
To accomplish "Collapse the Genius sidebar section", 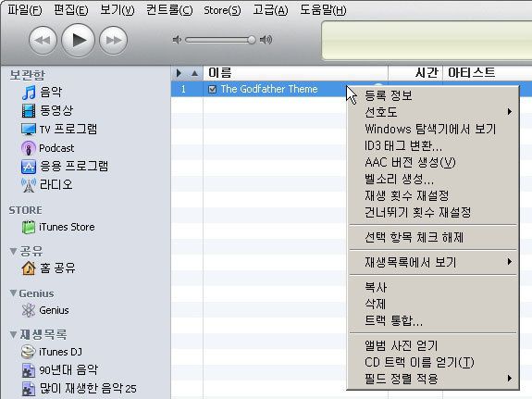I will point(13,293).
